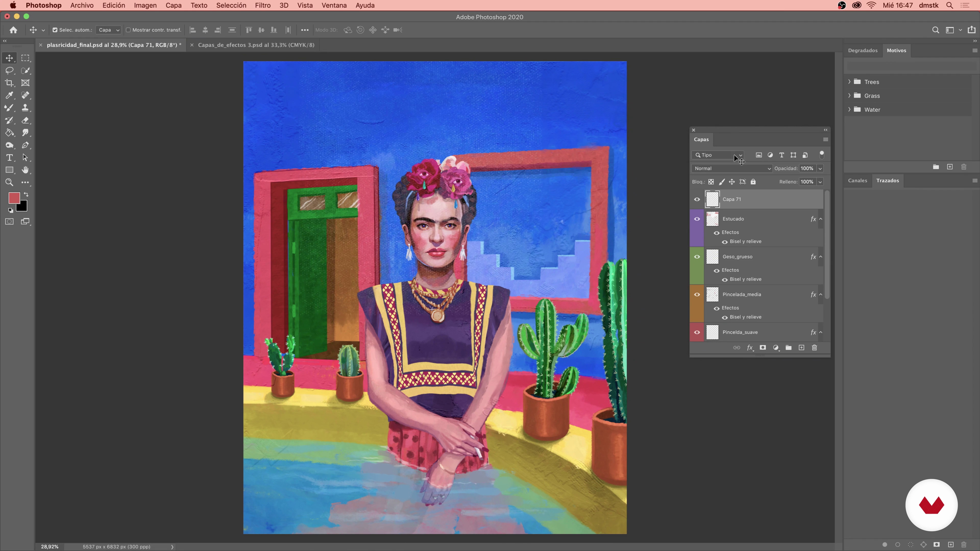Select the Pincelada_media layer name
Image resolution: width=980 pixels, height=551 pixels.
[741, 294]
